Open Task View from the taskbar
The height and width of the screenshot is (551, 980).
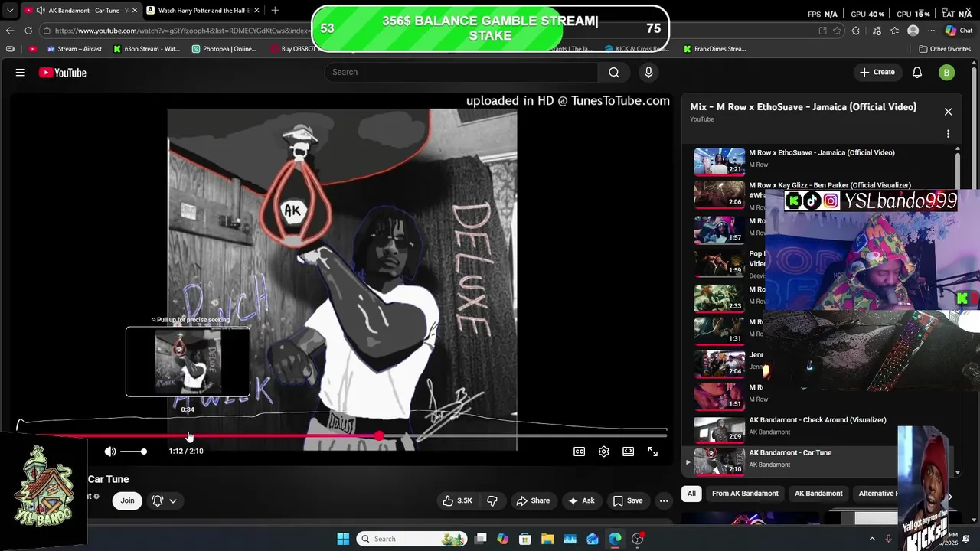coord(480,539)
